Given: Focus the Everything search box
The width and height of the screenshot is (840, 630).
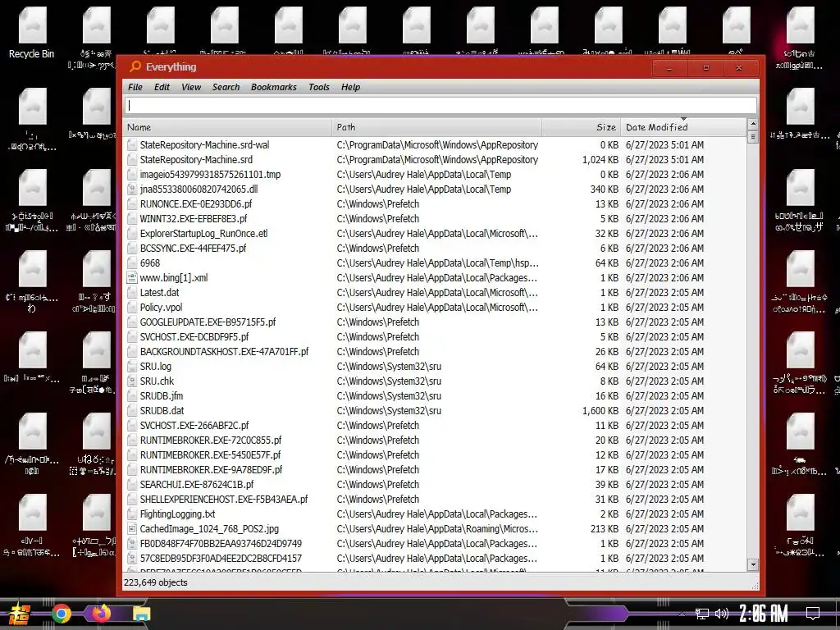Looking at the screenshot, I should click(441, 106).
